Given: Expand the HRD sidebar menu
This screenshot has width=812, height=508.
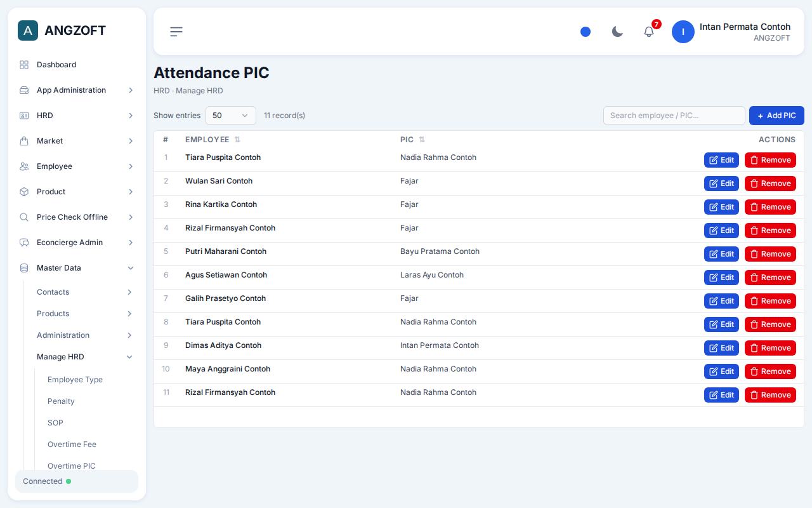Looking at the screenshot, I should click(77, 116).
